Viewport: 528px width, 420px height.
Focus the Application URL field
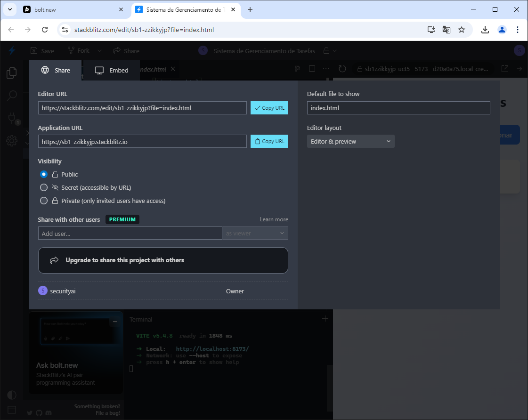(142, 141)
